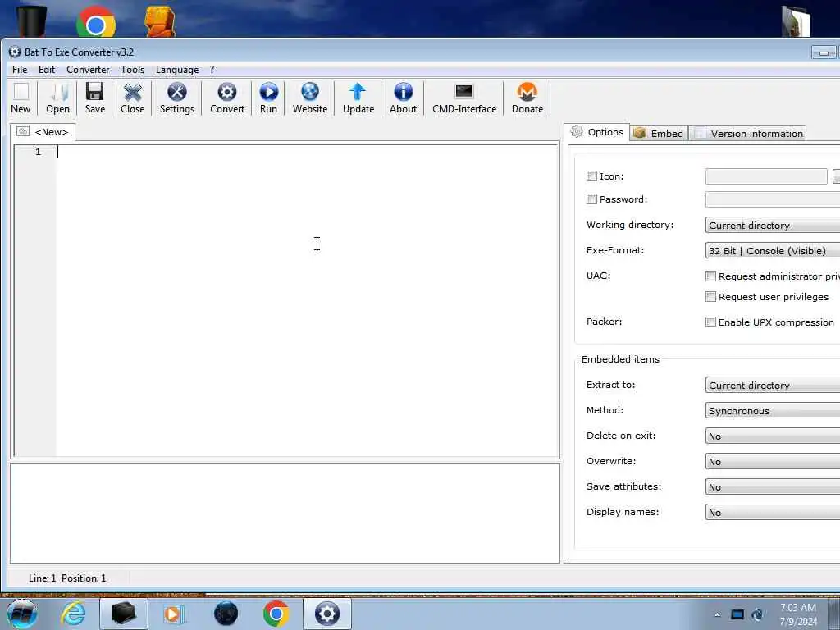
Task: Show the About info icon
Action: tap(403, 92)
